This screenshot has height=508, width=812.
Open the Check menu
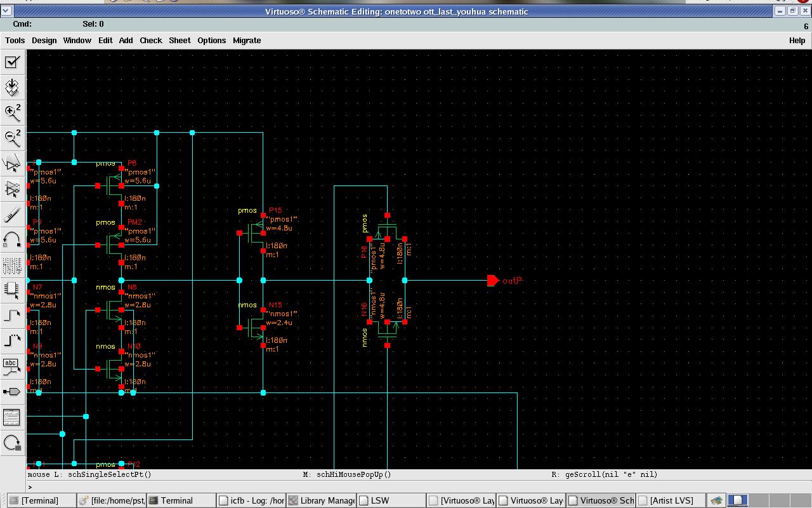pos(150,40)
